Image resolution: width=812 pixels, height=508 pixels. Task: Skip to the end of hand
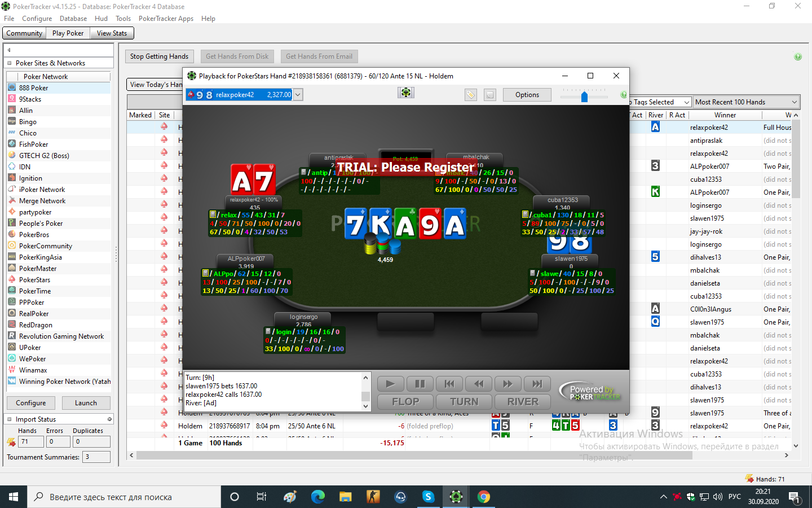537,384
